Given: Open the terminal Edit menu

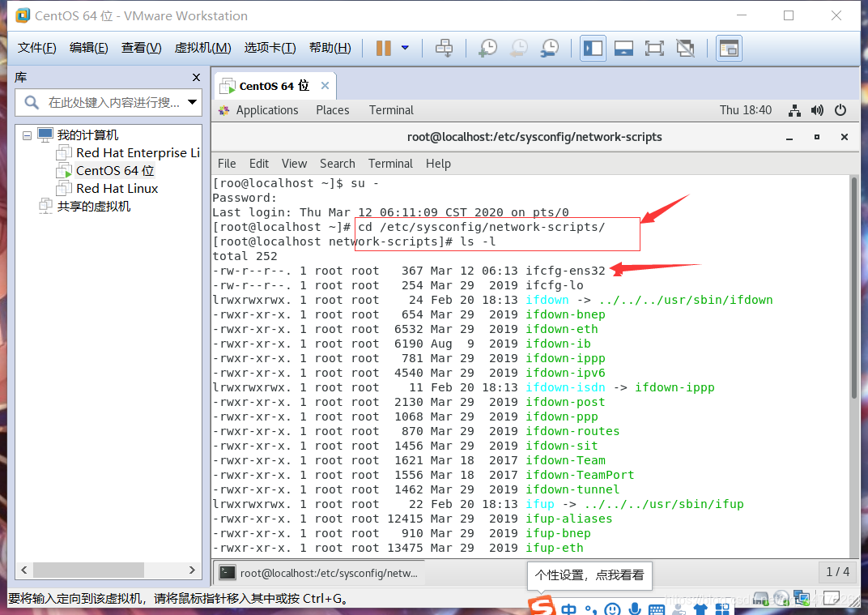Looking at the screenshot, I should point(258,164).
